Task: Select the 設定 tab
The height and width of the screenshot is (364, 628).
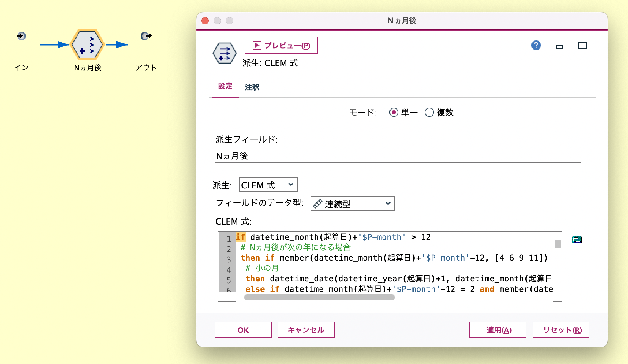Action: click(225, 86)
